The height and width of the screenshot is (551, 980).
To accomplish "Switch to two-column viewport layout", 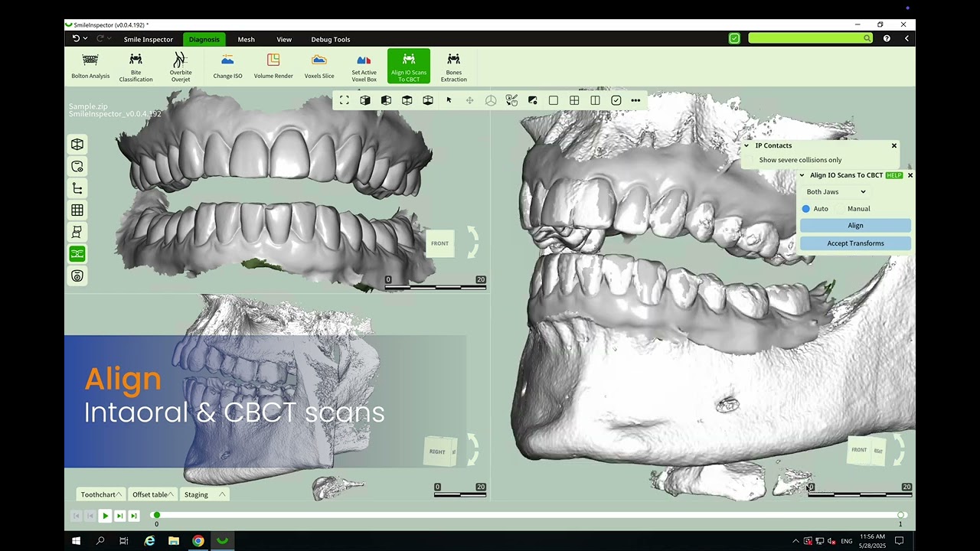I will pos(595,100).
